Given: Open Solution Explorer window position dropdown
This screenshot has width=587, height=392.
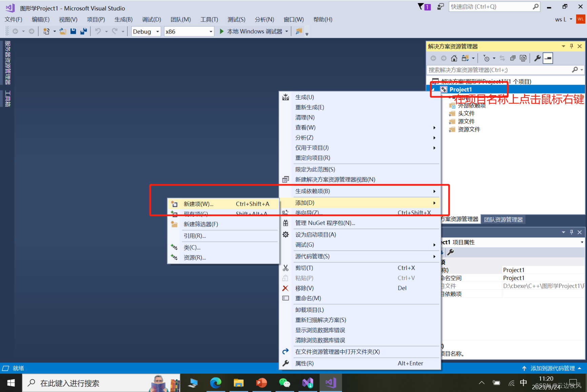Looking at the screenshot, I should click(x=563, y=46).
